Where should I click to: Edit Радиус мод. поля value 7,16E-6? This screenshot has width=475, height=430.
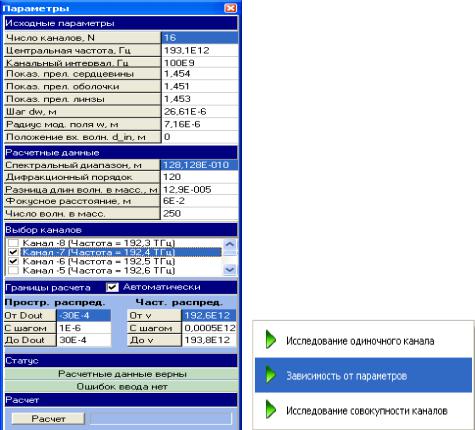pyautogui.click(x=200, y=124)
